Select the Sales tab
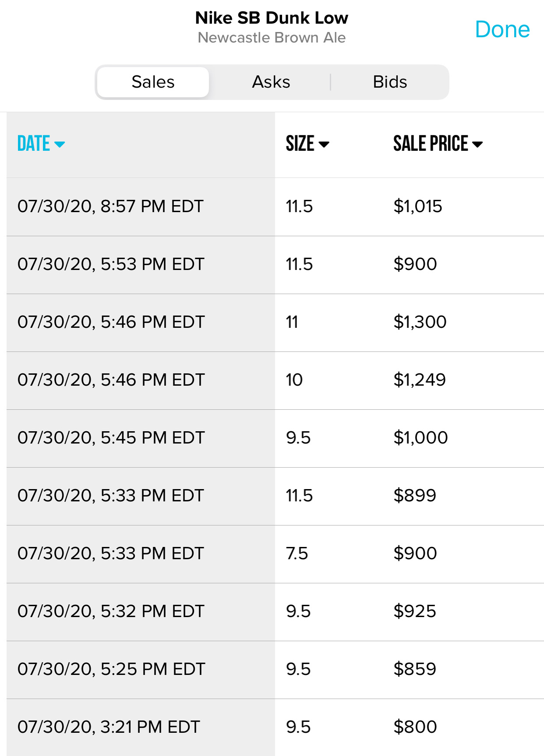 153,82
